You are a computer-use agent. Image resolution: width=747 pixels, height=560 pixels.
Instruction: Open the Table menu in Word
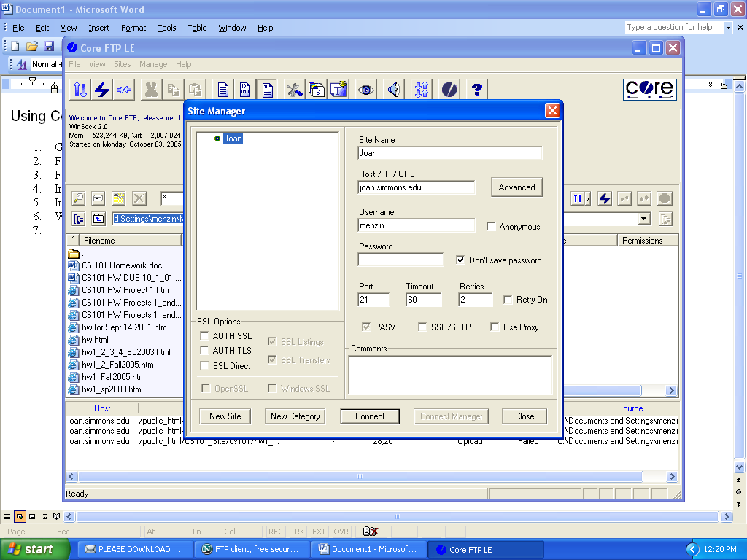point(197,28)
